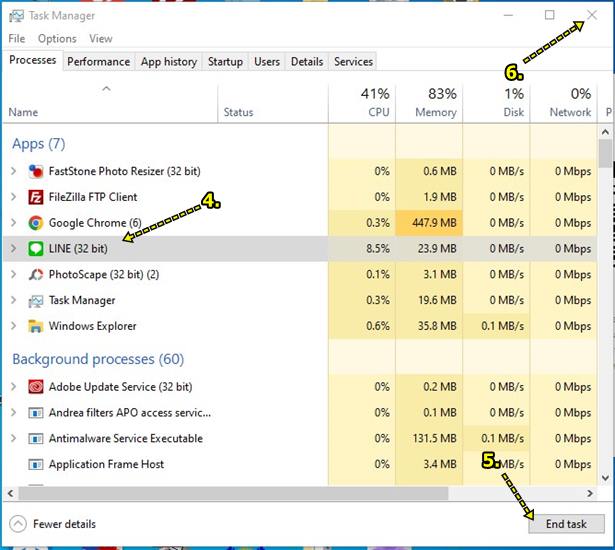Click the Windows Explorer folder icon

pos(36,326)
